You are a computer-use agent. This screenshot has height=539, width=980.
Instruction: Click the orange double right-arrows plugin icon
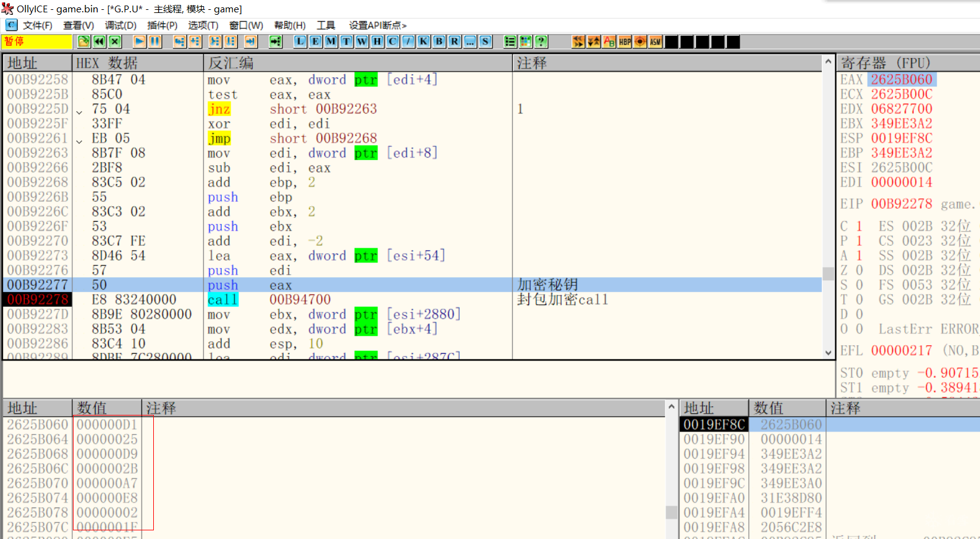[x=578, y=41]
